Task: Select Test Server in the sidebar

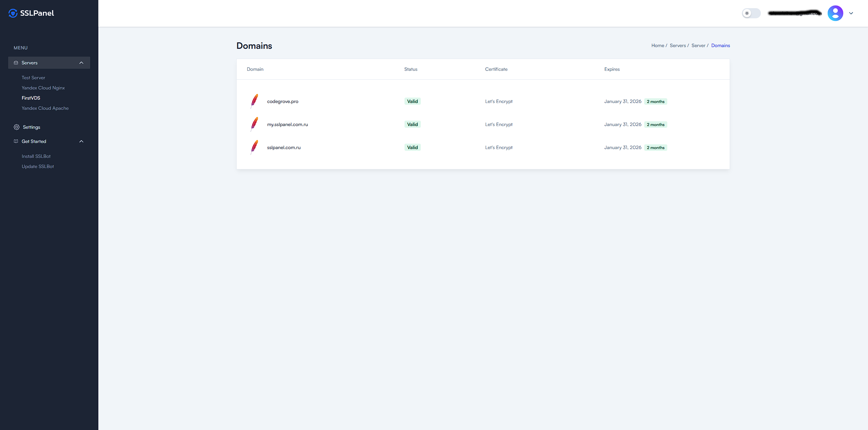Action: pos(33,78)
